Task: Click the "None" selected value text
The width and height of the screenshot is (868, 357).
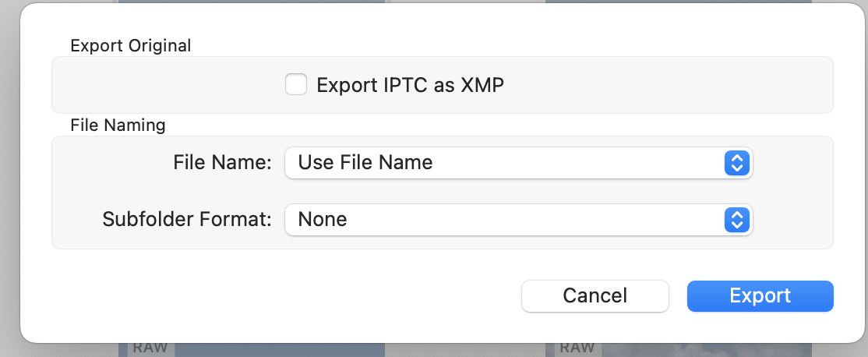Action: click(323, 219)
